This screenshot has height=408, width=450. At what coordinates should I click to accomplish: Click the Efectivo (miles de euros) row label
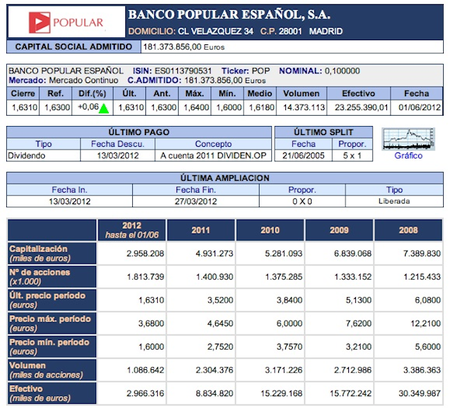pyautogui.click(x=52, y=393)
